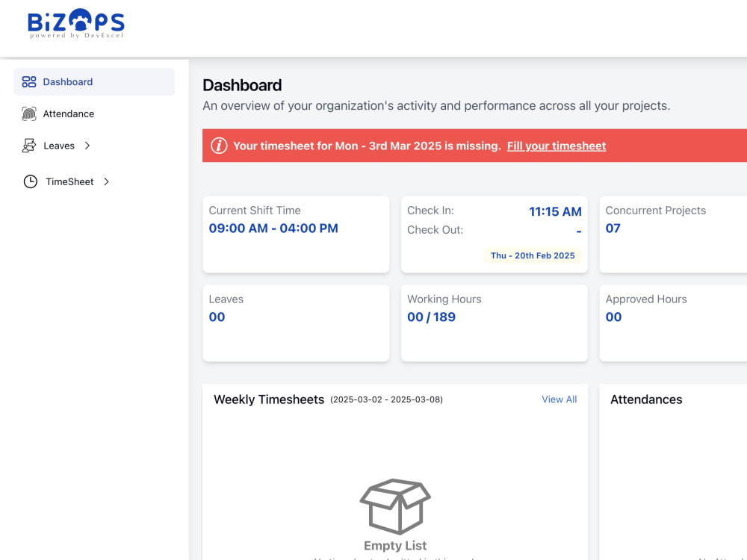Expand the TimeSheet submenu chevron
This screenshot has height=560, width=747.
[106, 181]
